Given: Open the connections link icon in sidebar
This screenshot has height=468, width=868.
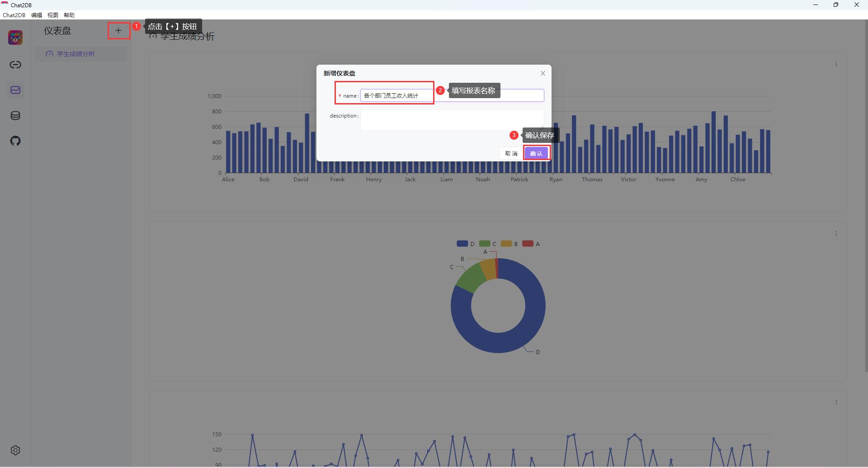Looking at the screenshot, I should [x=15, y=65].
